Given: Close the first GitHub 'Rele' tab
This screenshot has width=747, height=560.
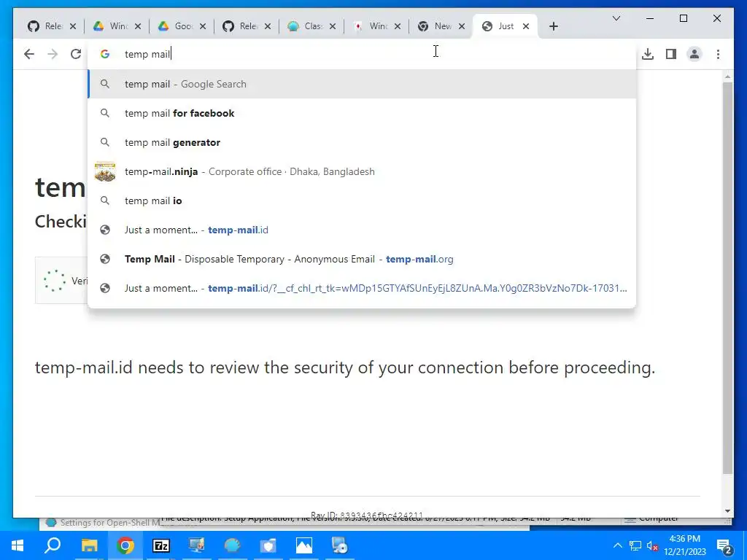Looking at the screenshot, I should 73,26.
